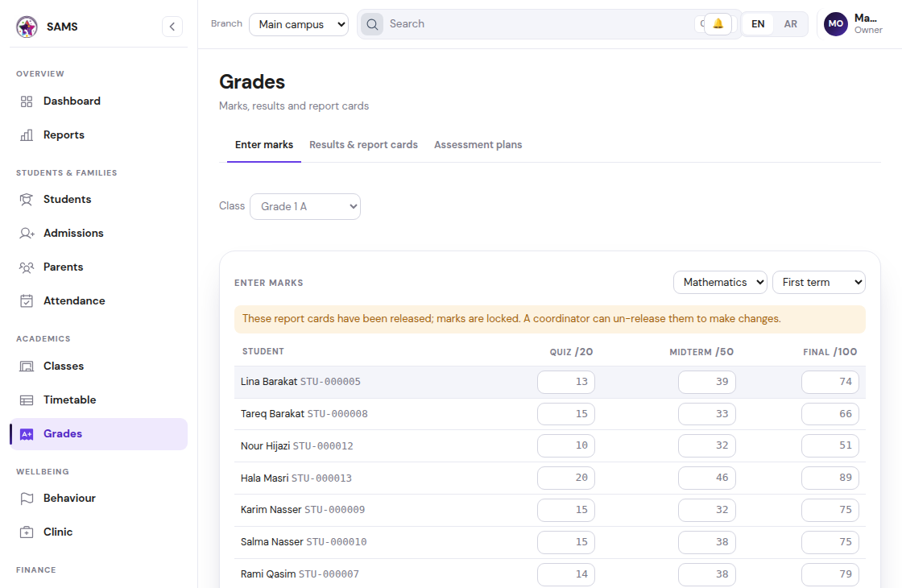Open the Assessment plans tab
This screenshot has width=902, height=588.
[x=478, y=145]
